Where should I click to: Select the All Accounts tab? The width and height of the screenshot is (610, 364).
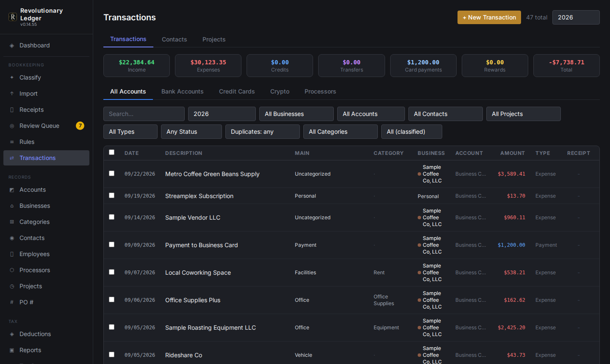coord(128,91)
